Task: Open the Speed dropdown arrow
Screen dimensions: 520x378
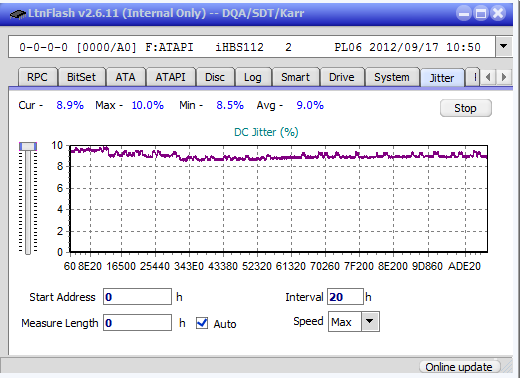Action: click(x=370, y=322)
